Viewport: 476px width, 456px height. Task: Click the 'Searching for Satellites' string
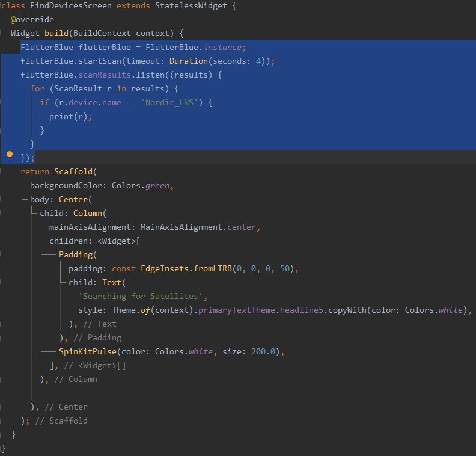(x=141, y=297)
